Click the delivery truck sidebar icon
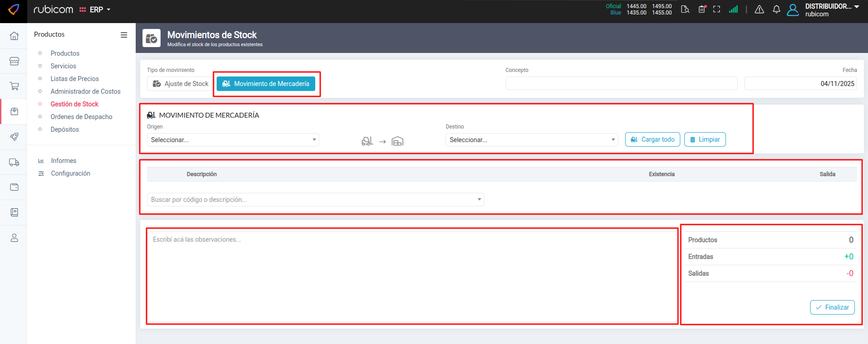 point(14,162)
